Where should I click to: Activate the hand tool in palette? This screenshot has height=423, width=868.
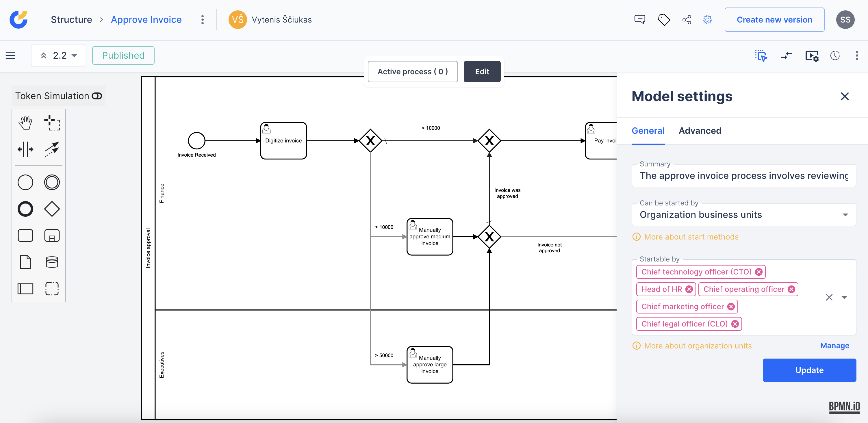point(25,123)
